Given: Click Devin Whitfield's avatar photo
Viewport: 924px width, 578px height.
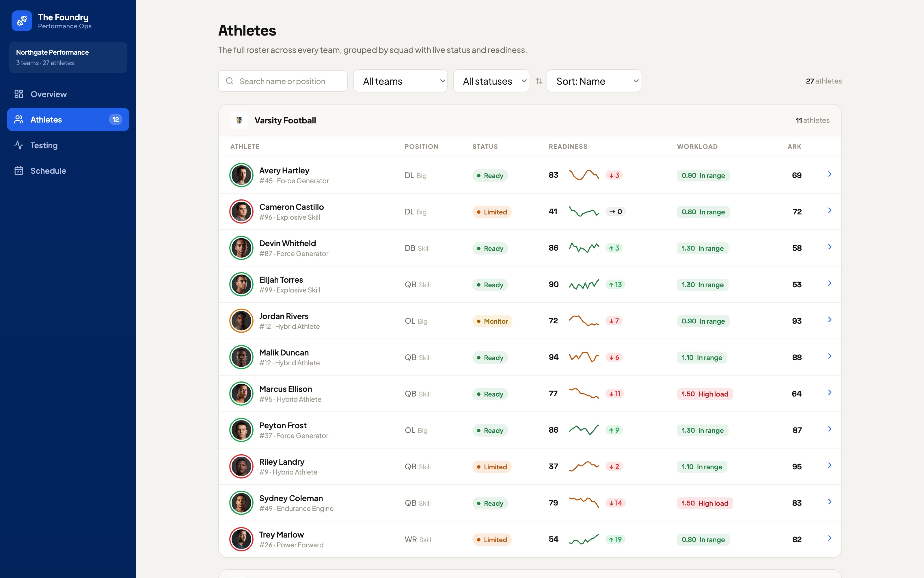Looking at the screenshot, I should point(241,248).
